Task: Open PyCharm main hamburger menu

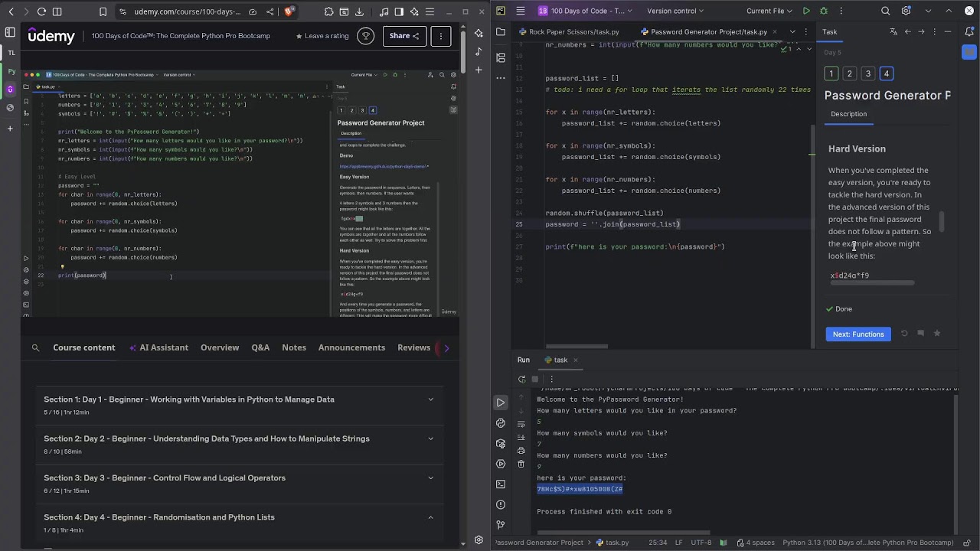Action: (521, 11)
